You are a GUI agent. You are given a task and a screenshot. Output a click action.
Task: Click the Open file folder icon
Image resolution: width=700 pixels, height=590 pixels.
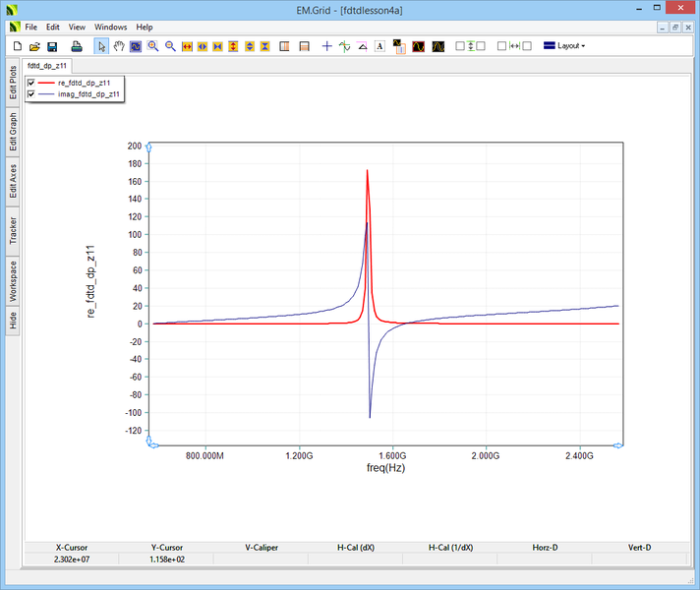pos(34,46)
